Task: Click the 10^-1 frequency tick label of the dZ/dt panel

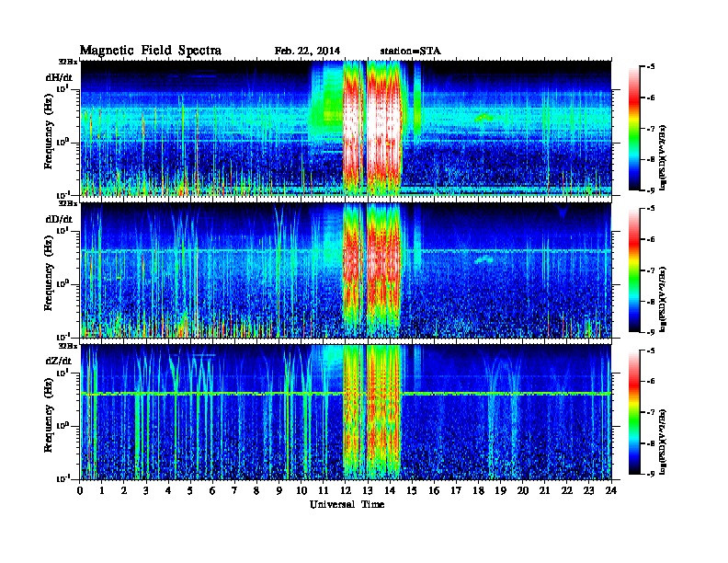Action: coord(63,478)
